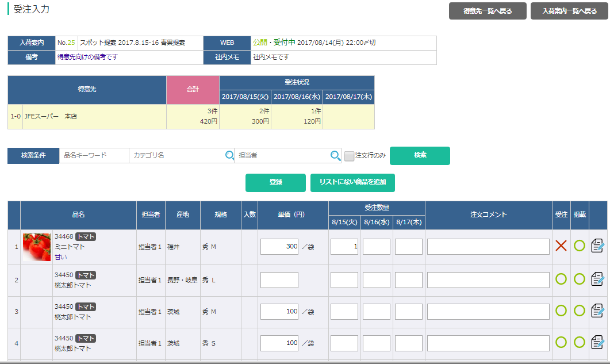This screenshot has height=364, width=610.
Task: Open the edit note icon for row 2
Action: click(x=597, y=279)
